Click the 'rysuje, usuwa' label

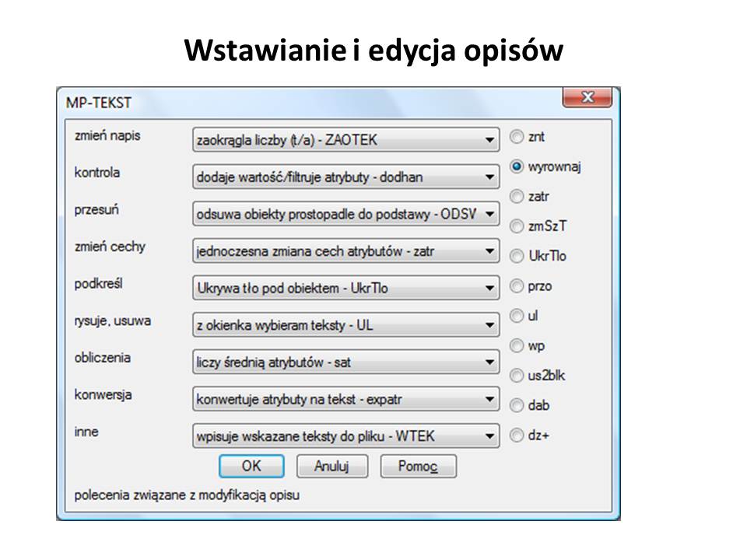click(x=113, y=321)
